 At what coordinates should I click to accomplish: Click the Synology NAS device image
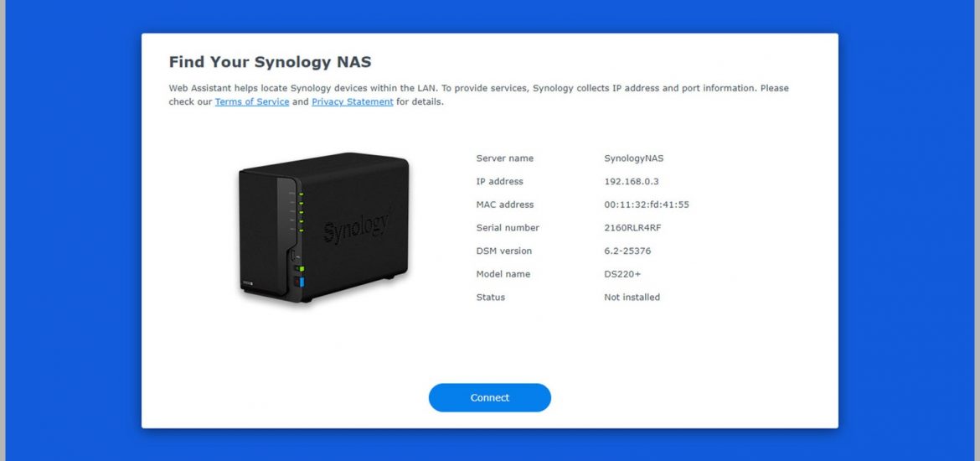(324, 228)
